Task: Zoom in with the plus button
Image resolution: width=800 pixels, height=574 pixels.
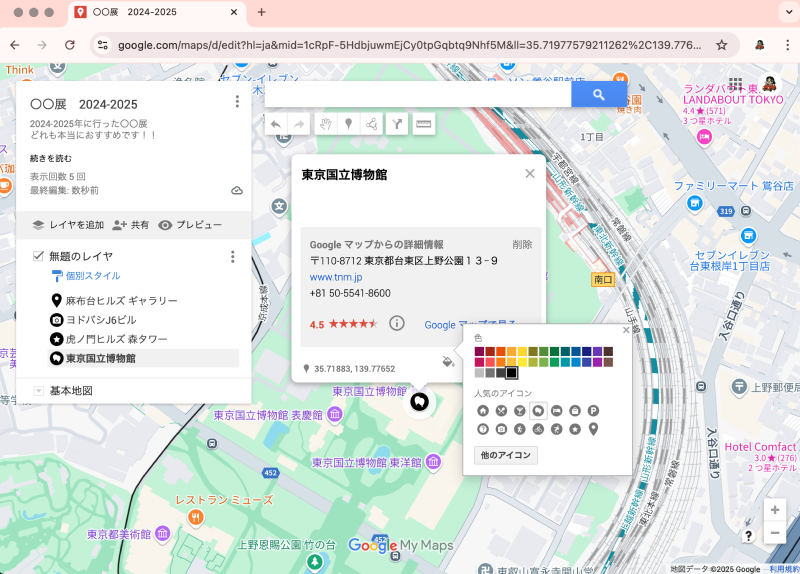Action: click(774, 510)
